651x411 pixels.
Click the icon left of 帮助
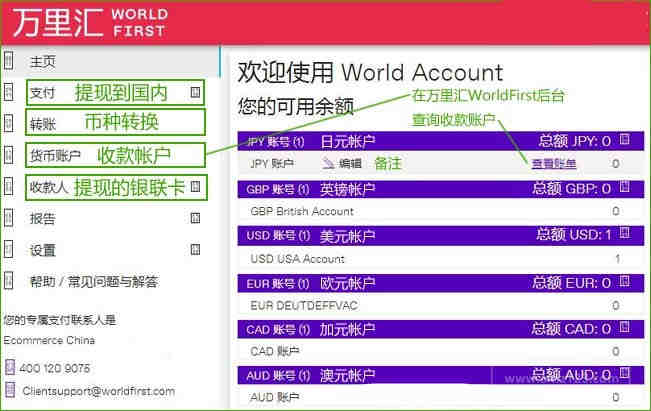pyautogui.click(x=9, y=281)
